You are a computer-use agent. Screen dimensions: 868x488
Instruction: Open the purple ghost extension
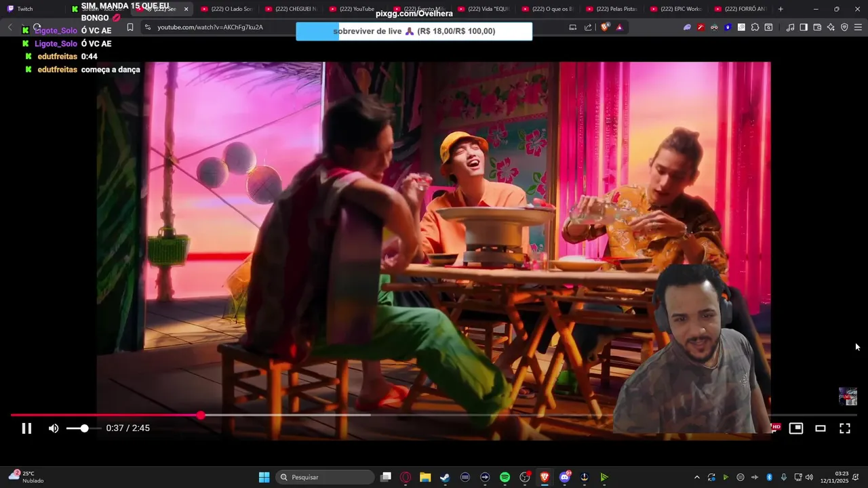[687, 27]
